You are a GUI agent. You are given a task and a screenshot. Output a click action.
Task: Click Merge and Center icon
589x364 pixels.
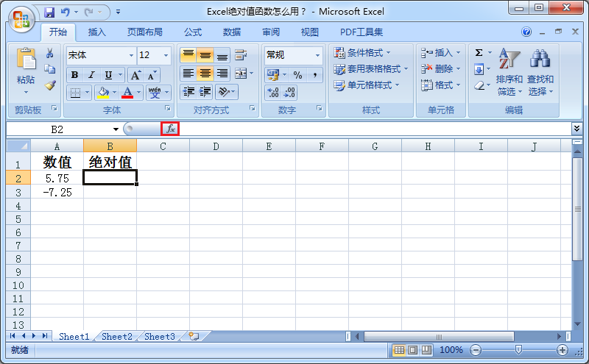pyautogui.click(x=241, y=74)
